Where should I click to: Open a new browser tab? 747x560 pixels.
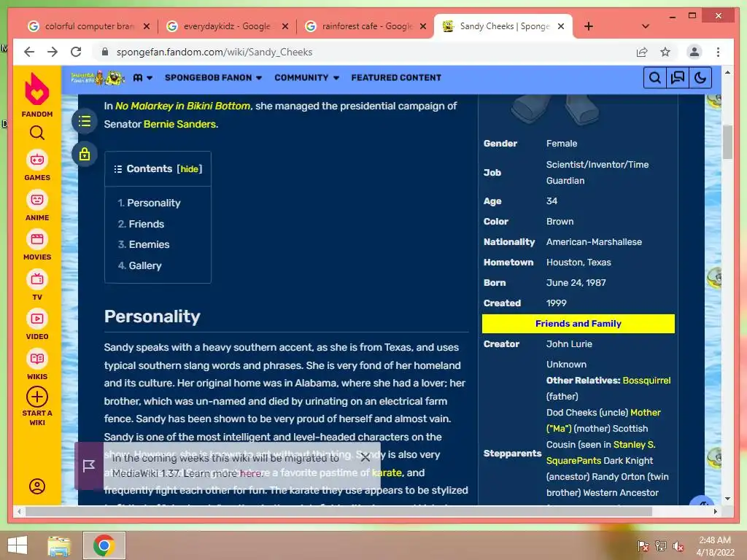589,26
